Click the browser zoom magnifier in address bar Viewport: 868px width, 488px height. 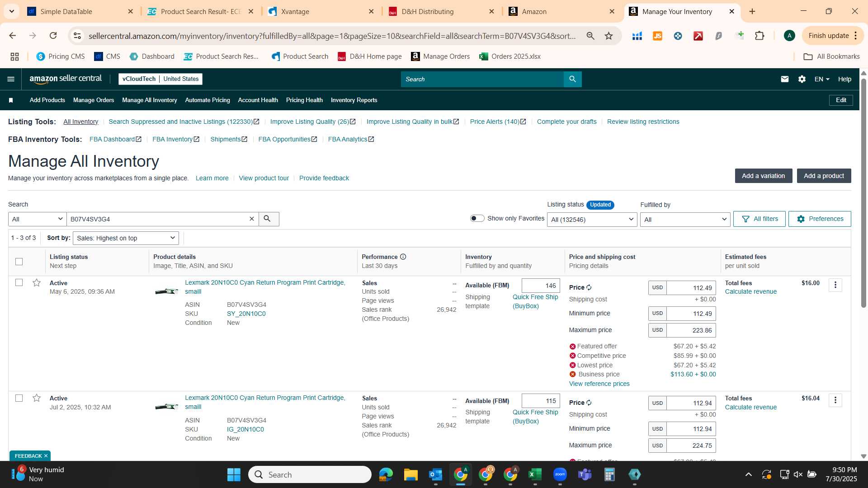coord(590,36)
